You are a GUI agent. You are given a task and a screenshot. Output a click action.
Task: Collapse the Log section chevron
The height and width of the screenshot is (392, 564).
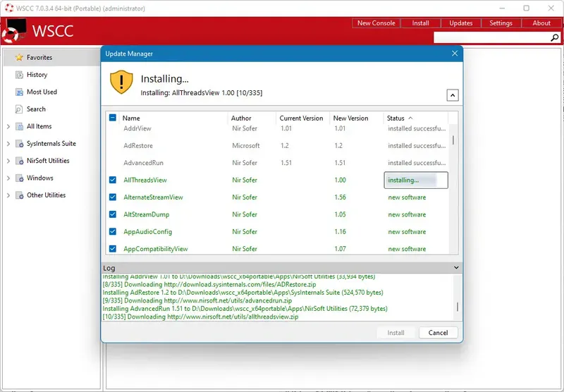pos(456,268)
